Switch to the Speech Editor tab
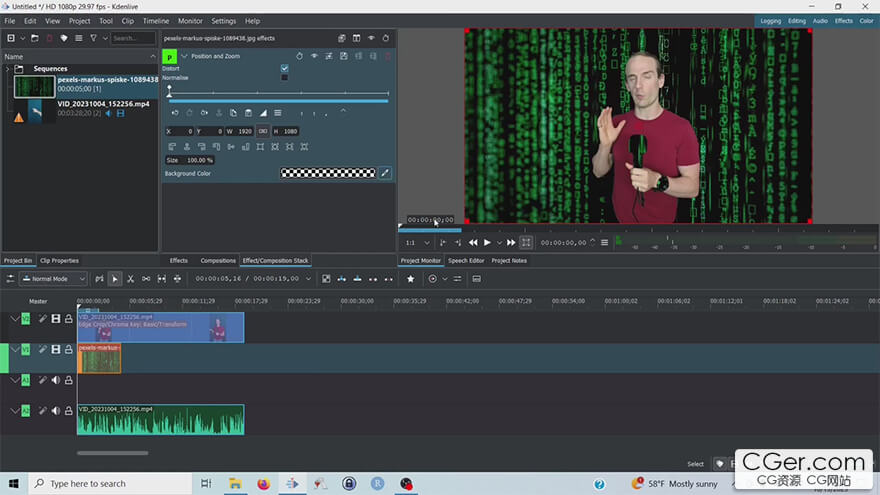Screen dimensions: 880x495 [x=466, y=260]
